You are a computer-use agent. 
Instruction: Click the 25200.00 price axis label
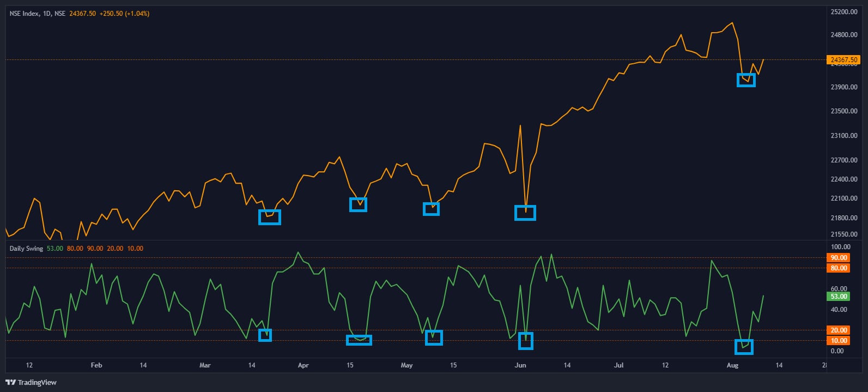pos(843,12)
